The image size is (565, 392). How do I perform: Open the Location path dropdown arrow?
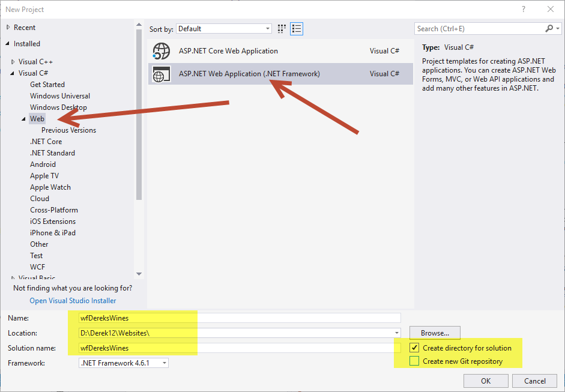tap(396, 333)
